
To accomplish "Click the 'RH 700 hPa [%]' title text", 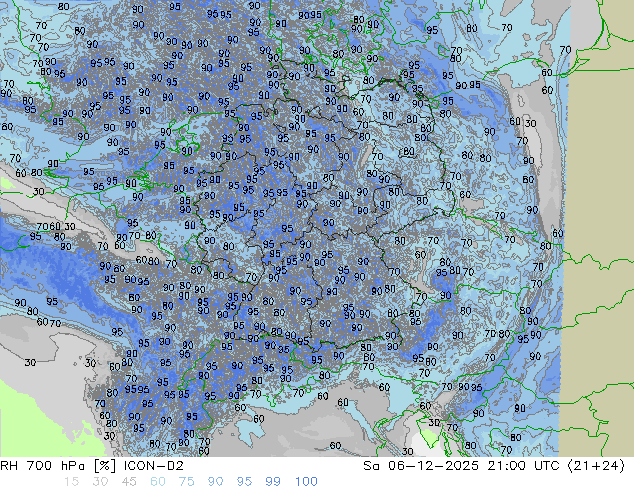I will click(x=59, y=466).
